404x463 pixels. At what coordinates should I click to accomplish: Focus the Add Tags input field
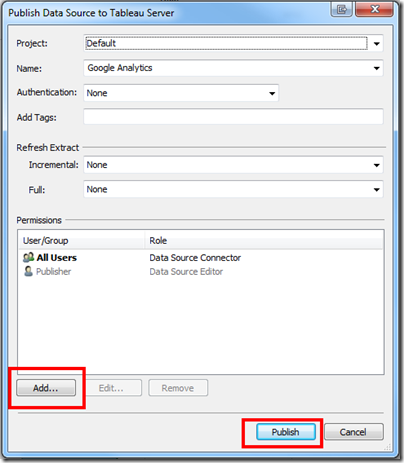tap(233, 117)
